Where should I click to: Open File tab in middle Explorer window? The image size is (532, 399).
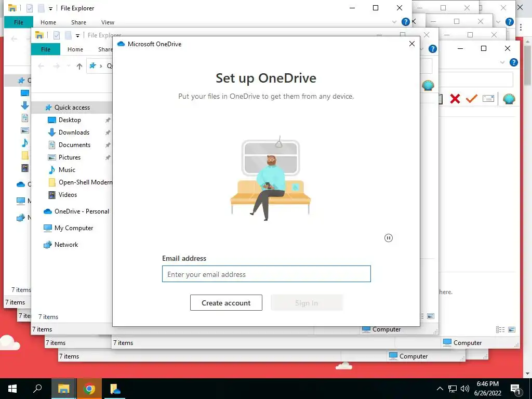click(x=46, y=49)
